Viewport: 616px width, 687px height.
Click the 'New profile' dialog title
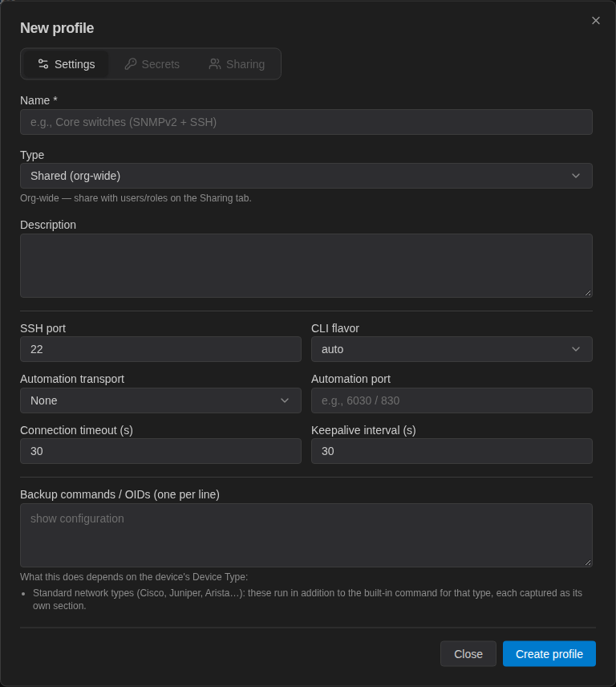click(x=57, y=28)
